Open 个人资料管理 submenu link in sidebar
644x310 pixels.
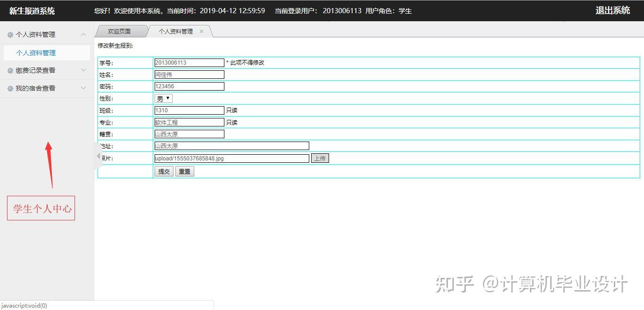(x=36, y=53)
